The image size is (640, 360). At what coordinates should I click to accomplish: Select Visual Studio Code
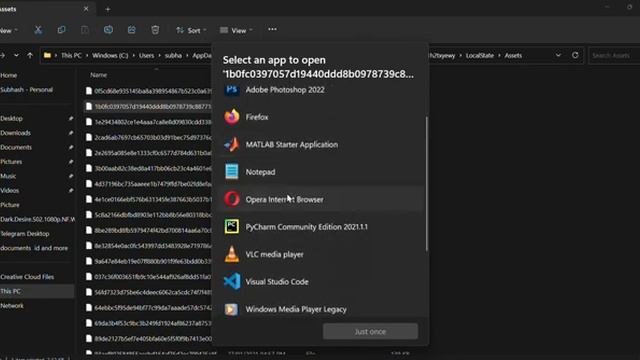point(320,282)
